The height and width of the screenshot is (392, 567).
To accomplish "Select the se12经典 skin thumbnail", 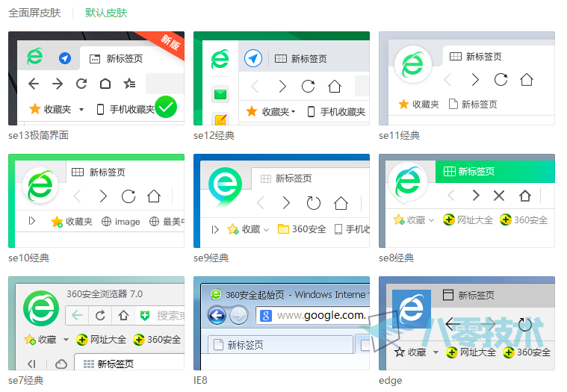I will click(282, 78).
